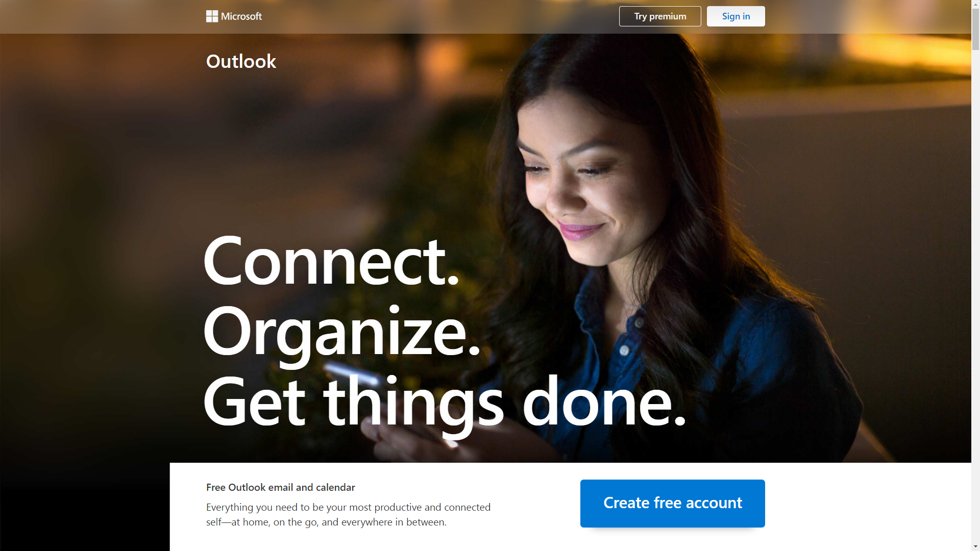Viewport: 980px width, 551px height.
Task: Open the Try premium offer
Action: click(x=660, y=16)
